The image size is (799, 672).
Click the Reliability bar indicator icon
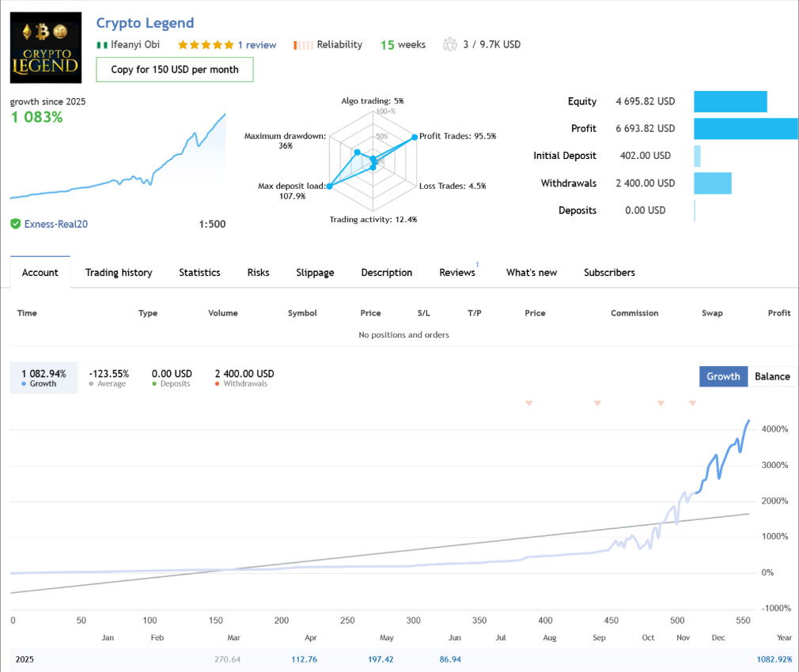pyautogui.click(x=303, y=45)
